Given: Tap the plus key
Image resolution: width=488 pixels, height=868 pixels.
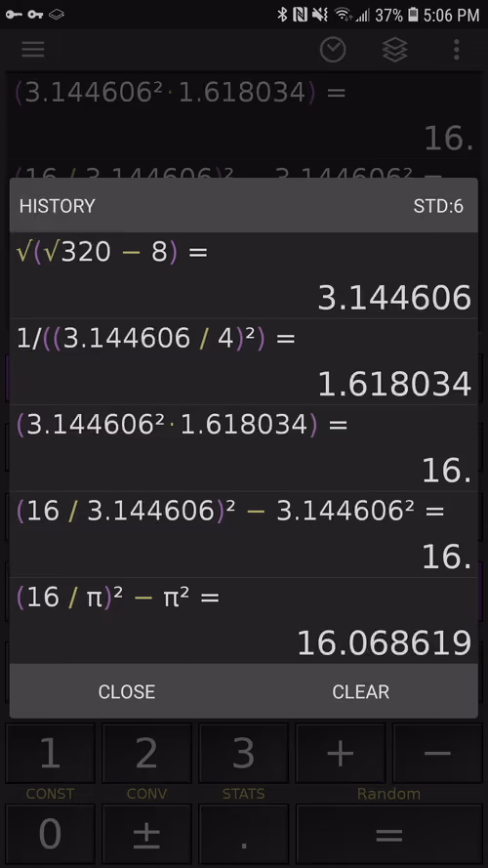Looking at the screenshot, I should pyautogui.click(x=341, y=753).
